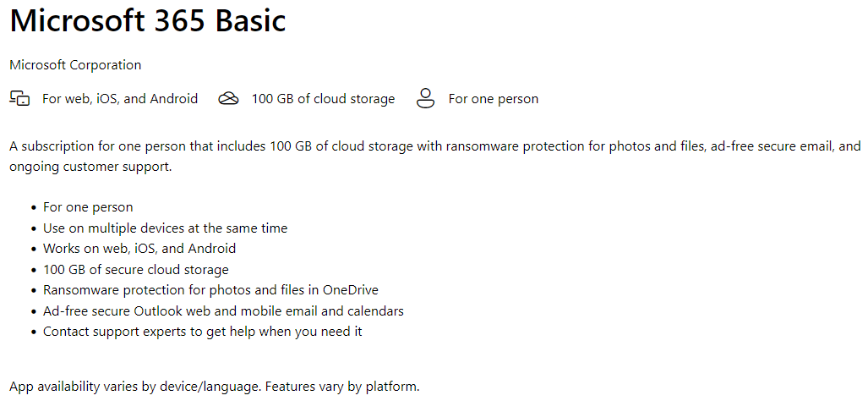Click the 'For one person' bullet item
The image size is (868, 401).
[x=88, y=207]
